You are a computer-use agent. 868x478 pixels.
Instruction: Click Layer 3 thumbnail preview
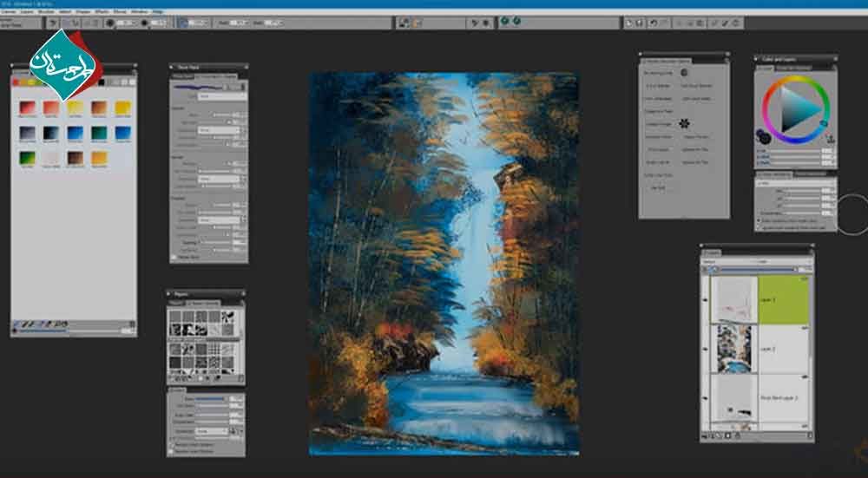point(734,300)
